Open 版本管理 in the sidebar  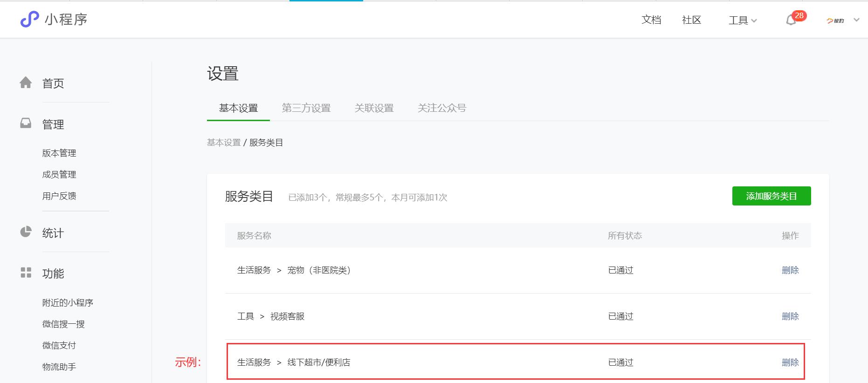(59, 153)
